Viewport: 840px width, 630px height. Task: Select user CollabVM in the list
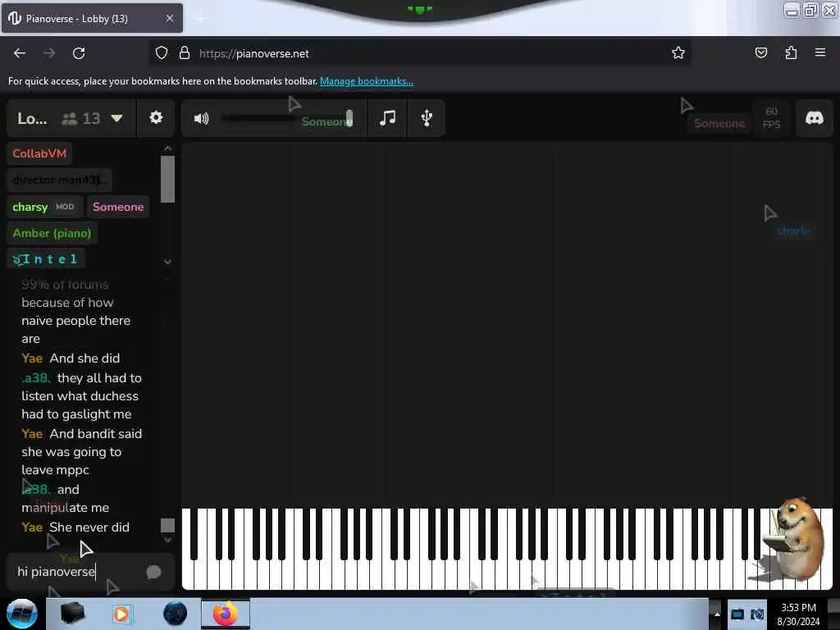tap(39, 153)
